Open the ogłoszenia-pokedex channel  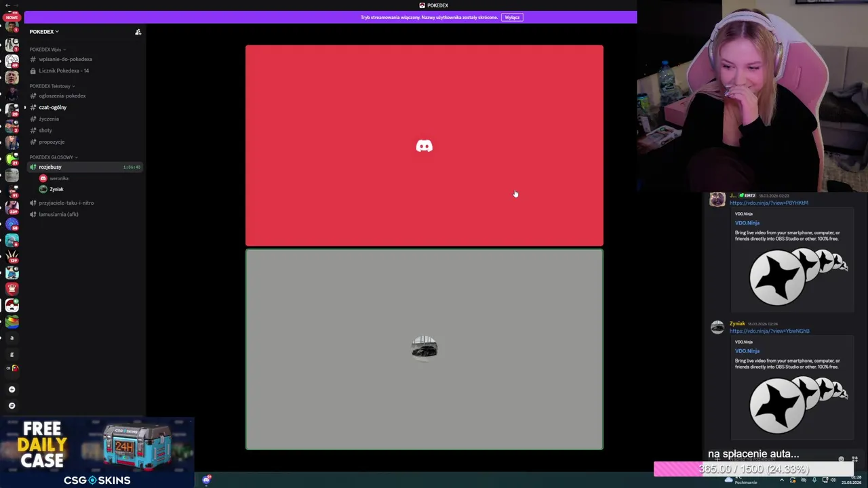(x=85, y=96)
